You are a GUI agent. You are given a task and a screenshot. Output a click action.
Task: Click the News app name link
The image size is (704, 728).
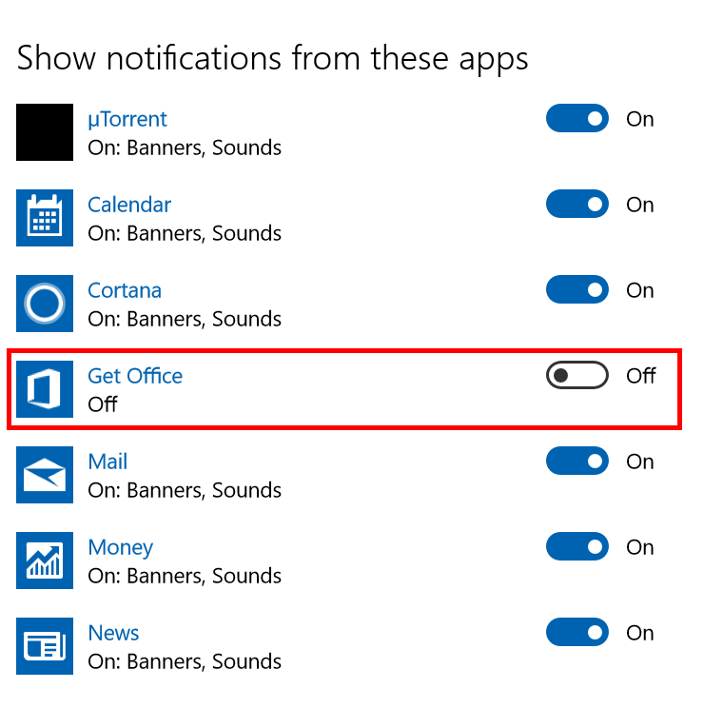(113, 633)
